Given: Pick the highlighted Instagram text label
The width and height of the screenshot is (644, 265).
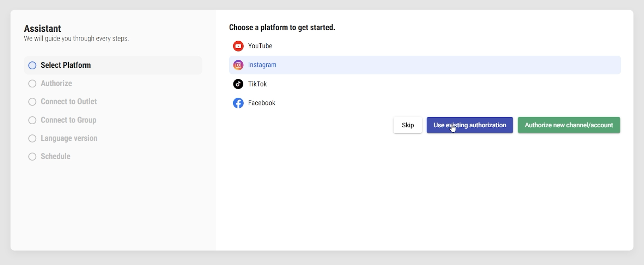Looking at the screenshot, I should pyautogui.click(x=262, y=65).
